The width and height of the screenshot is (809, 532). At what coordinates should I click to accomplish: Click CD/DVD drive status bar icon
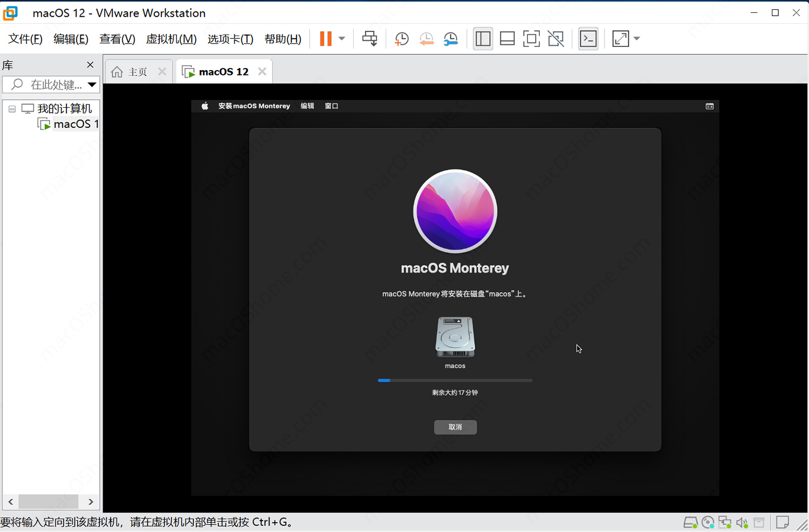click(708, 522)
